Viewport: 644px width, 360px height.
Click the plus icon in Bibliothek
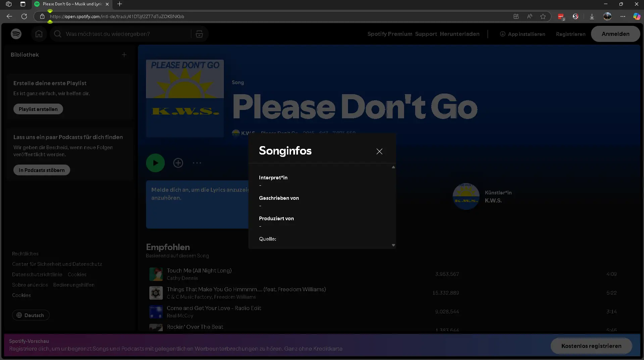tap(124, 55)
